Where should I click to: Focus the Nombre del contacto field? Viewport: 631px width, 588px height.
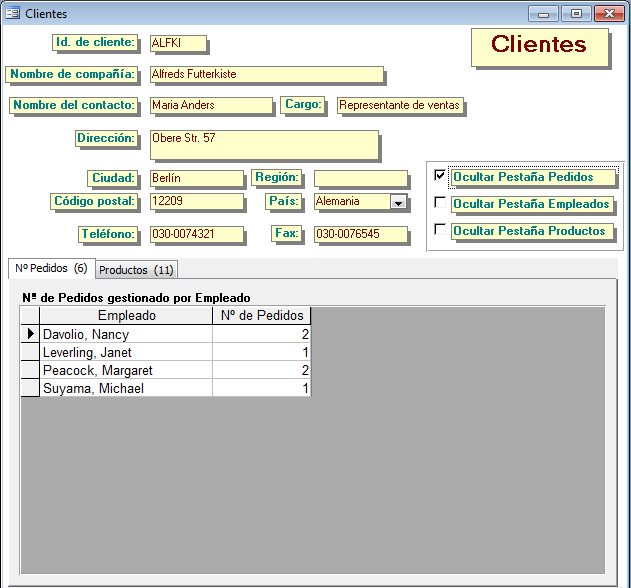tap(211, 105)
